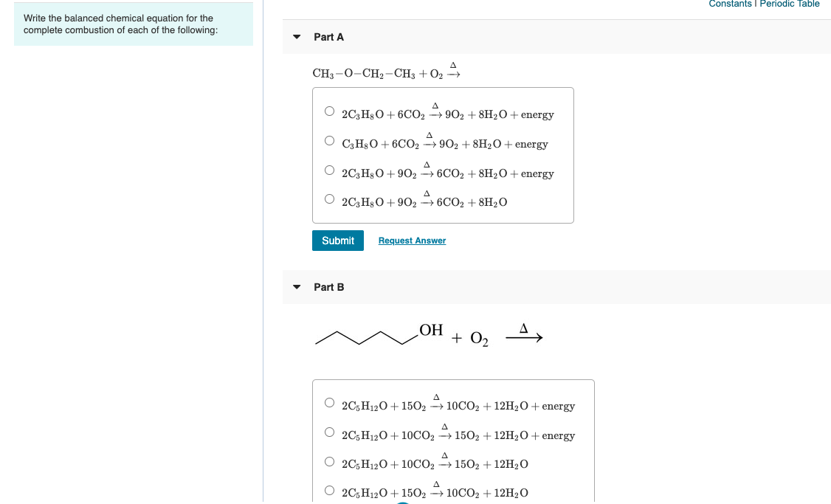Image resolution: width=831 pixels, height=504 pixels.
Task: Click the CH3-O-CH2-CH3 combustion equation prompt
Action: click(384, 71)
